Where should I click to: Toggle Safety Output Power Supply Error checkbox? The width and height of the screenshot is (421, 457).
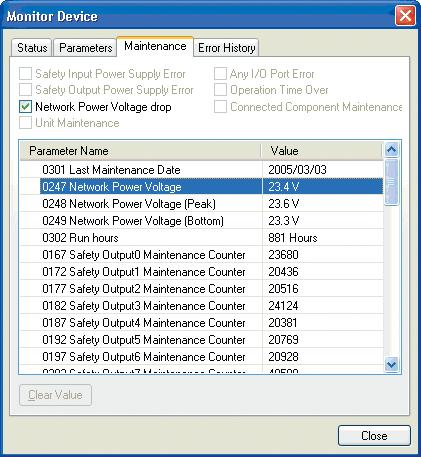[25, 90]
